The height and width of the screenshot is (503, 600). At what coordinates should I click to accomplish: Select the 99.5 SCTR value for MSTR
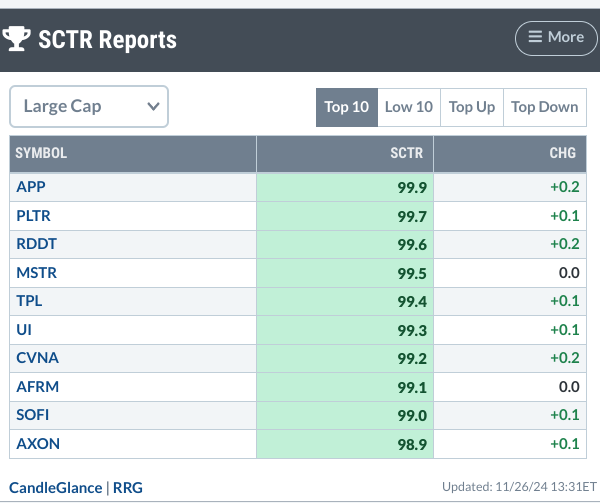412,273
